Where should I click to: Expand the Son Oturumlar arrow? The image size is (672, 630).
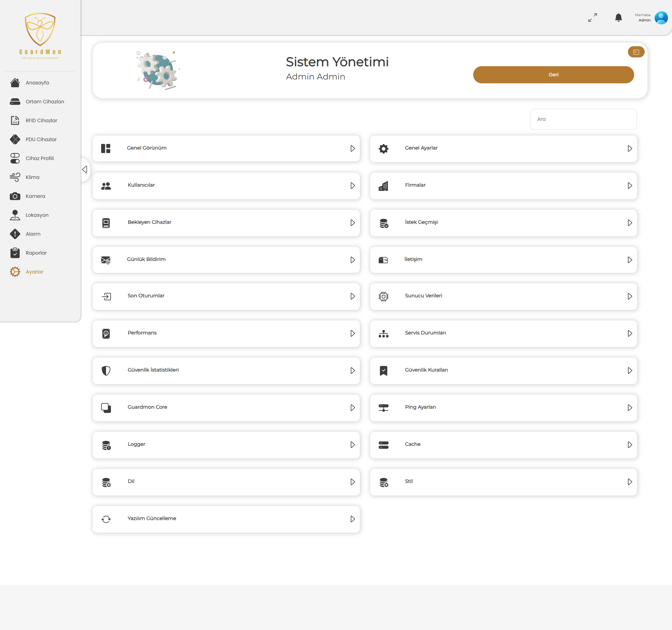352,296
